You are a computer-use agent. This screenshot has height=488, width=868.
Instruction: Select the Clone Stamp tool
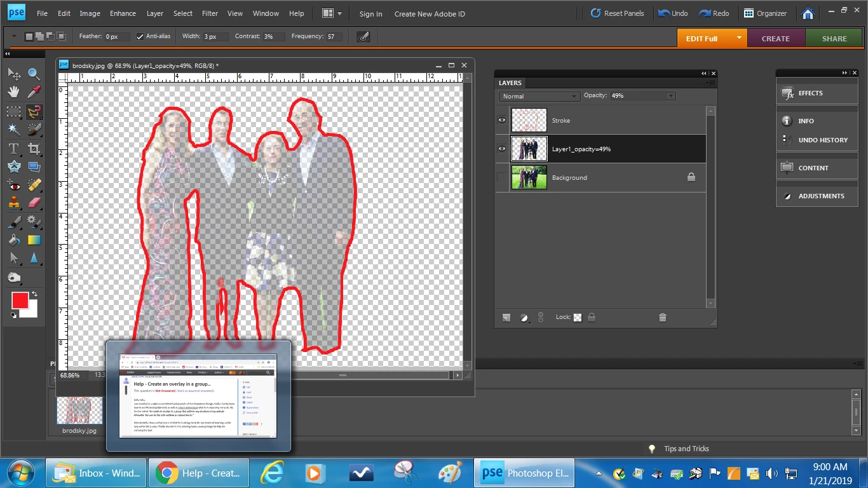pyautogui.click(x=13, y=203)
